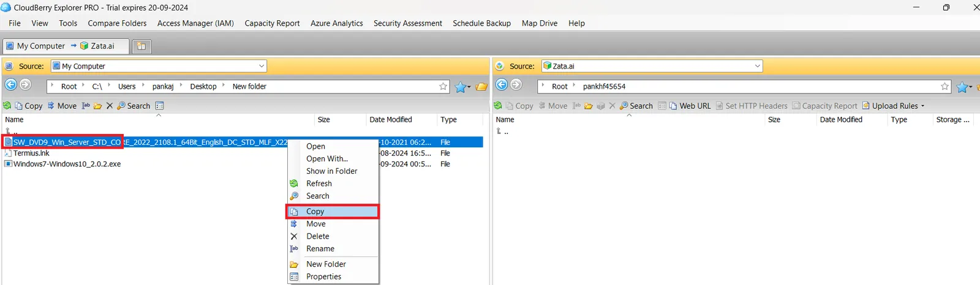980x285 pixels.
Task: Click the Refresh icon in right pane toolbar
Action: click(498, 106)
